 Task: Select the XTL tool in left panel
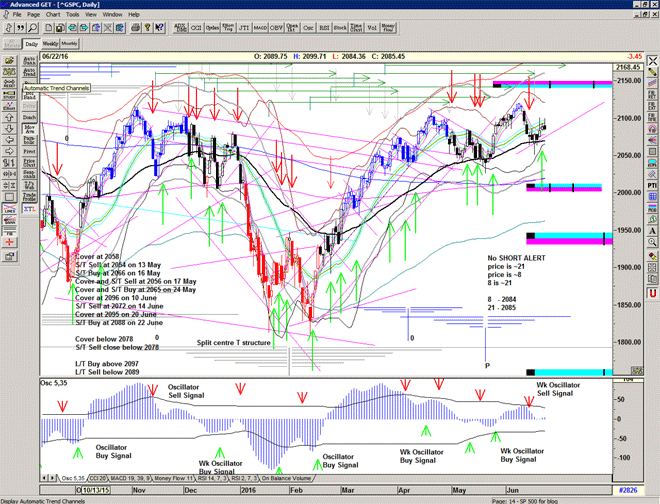pyautogui.click(x=30, y=209)
